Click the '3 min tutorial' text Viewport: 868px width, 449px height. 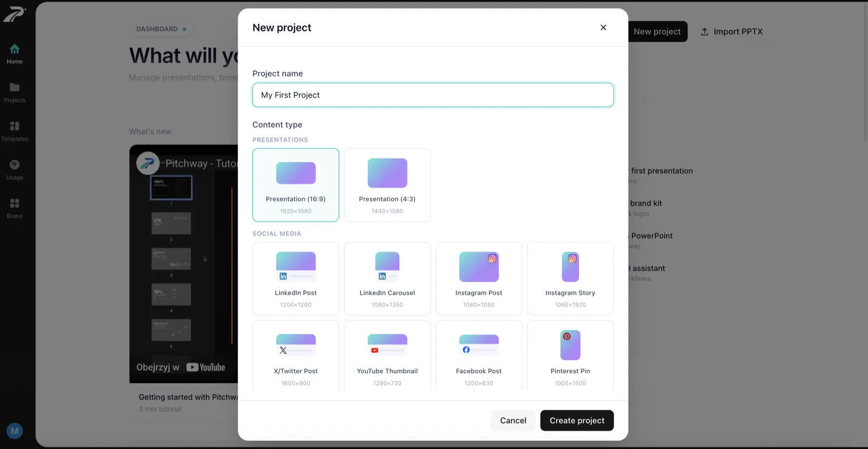tap(160, 409)
